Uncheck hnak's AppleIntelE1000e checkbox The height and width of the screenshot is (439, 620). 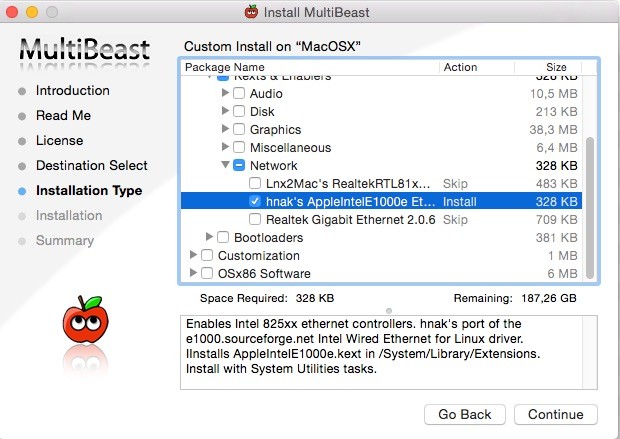tap(255, 201)
